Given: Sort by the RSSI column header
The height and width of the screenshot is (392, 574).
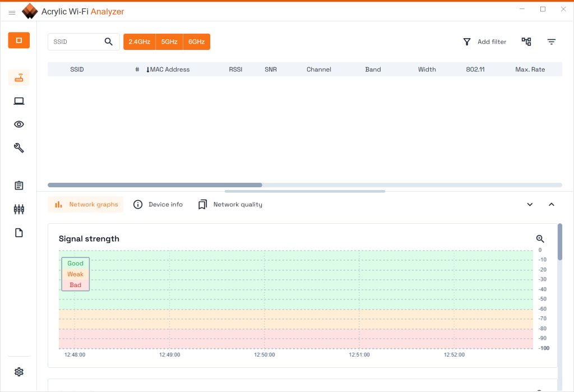Looking at the screenshot, I should [x=236, y=69].
